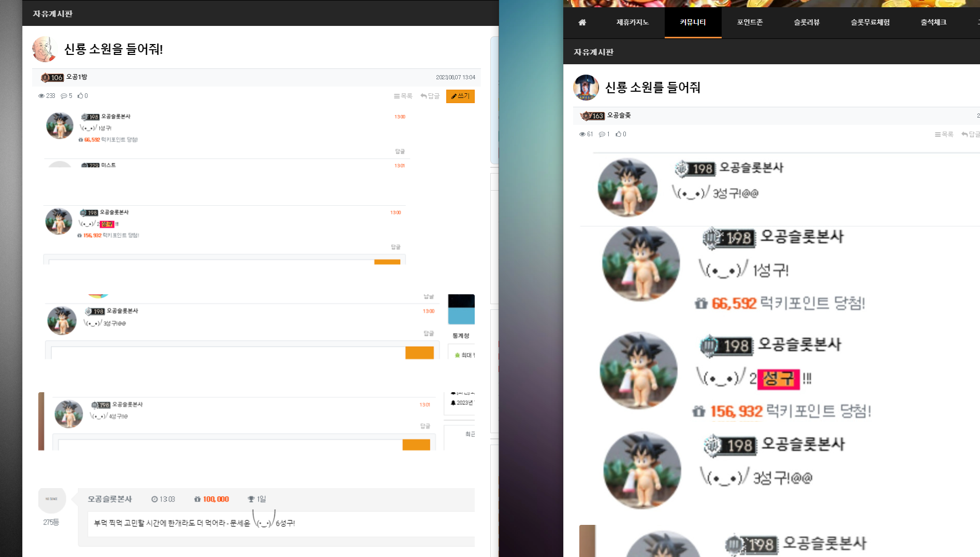Screen dimensions: 980x557
Task: Select the 커뮤니티 navigation tab
Action: tap(693, 22)
